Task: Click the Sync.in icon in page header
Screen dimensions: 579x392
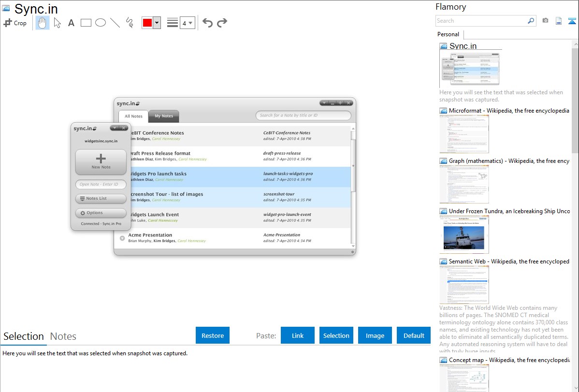Action: 6,8
